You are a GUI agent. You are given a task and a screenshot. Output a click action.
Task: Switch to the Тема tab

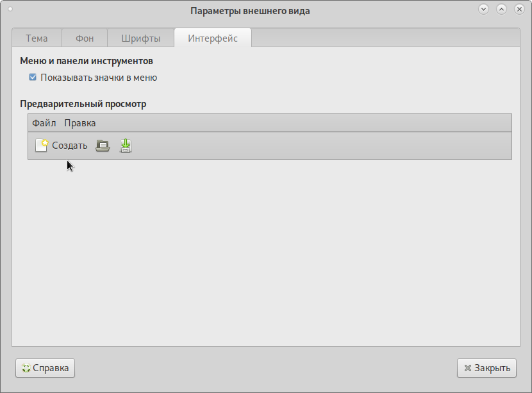[37, 38]
